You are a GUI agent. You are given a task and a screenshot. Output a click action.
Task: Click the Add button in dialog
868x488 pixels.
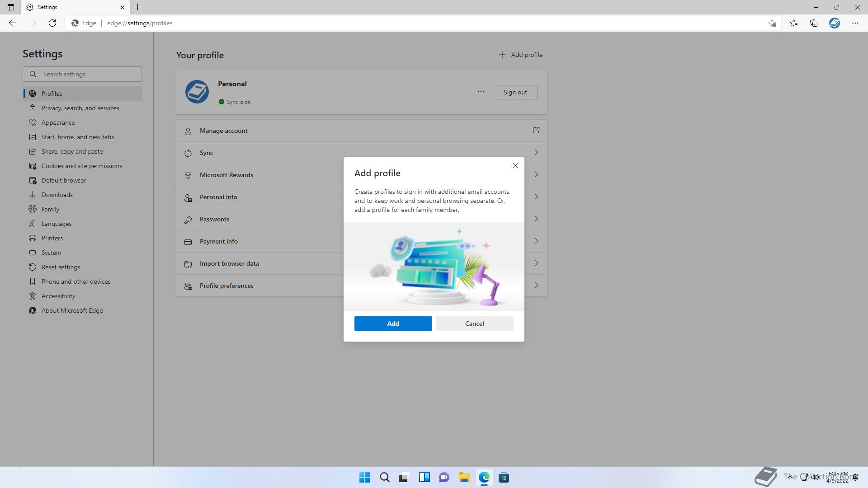(x=393, y=324)
